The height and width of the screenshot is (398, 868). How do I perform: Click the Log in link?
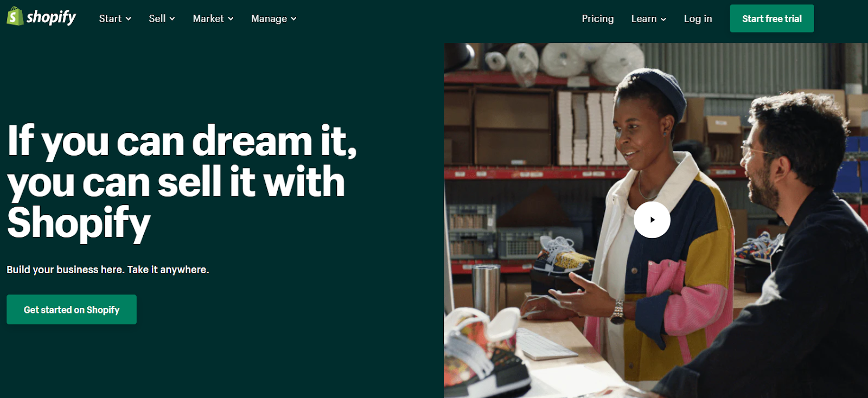698,18
